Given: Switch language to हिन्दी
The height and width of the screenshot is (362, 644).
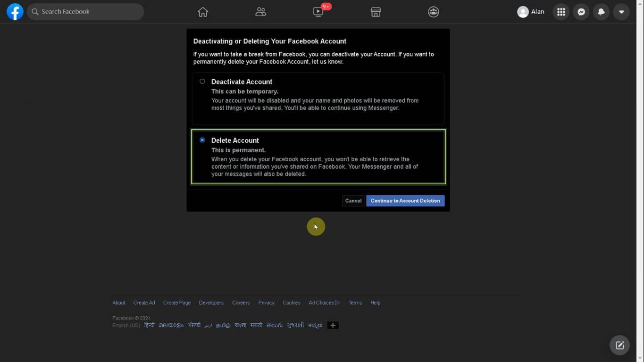Looking at the screenshot, I should coord(150,325).
